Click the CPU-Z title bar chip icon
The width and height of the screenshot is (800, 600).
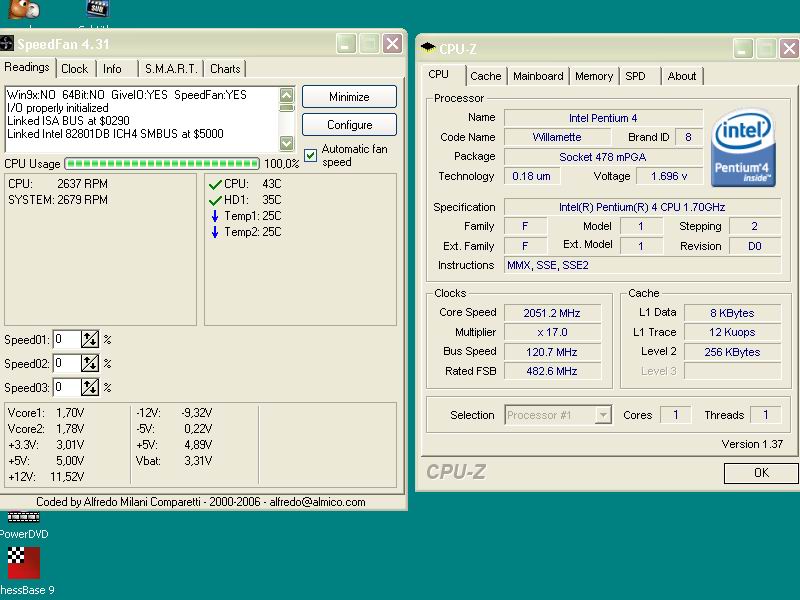(x=428, y=48)
